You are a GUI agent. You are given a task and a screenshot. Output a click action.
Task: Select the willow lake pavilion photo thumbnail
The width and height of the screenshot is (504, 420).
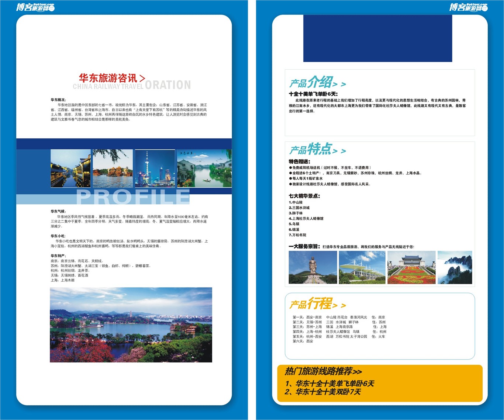(x=113, y=169)
